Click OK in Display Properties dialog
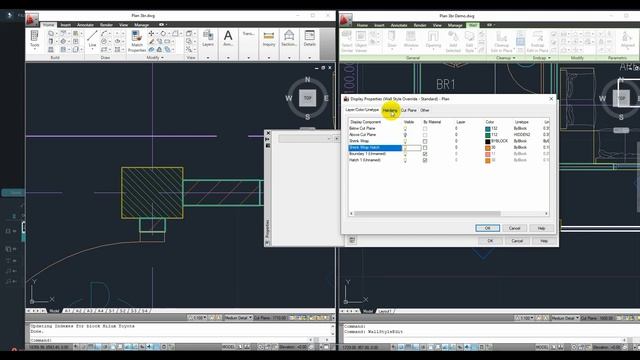 pyautogui.click(x=487, y=228)
